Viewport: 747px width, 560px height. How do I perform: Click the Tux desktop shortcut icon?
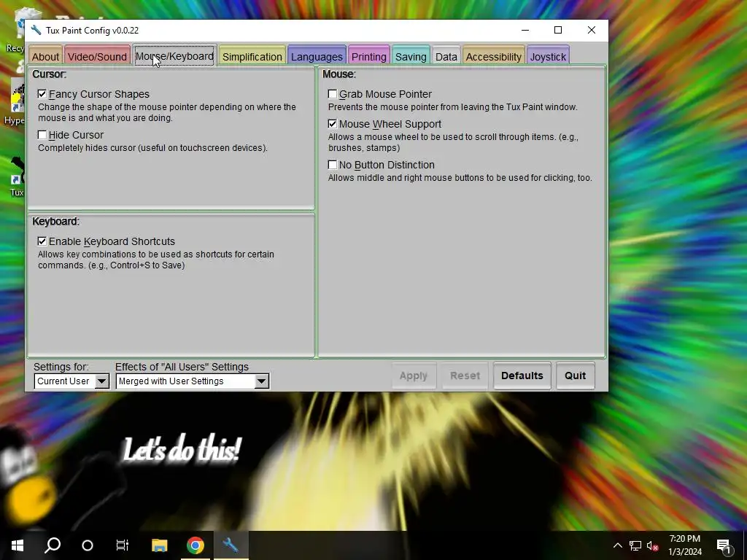click(x=18, y=177)
